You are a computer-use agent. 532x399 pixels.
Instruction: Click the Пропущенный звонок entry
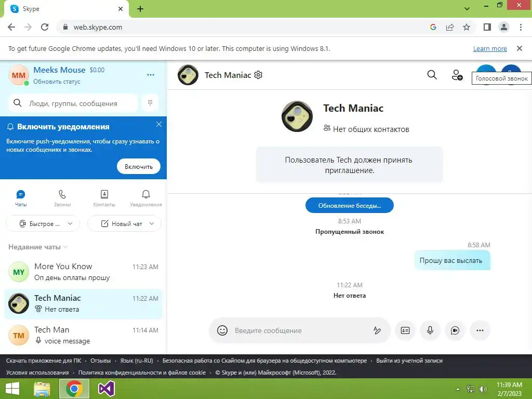click(350, 232)
